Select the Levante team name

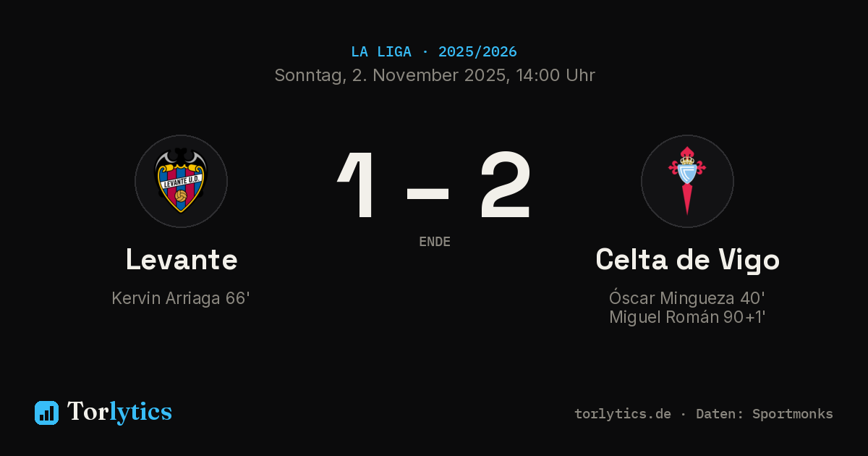pos(182,259)
